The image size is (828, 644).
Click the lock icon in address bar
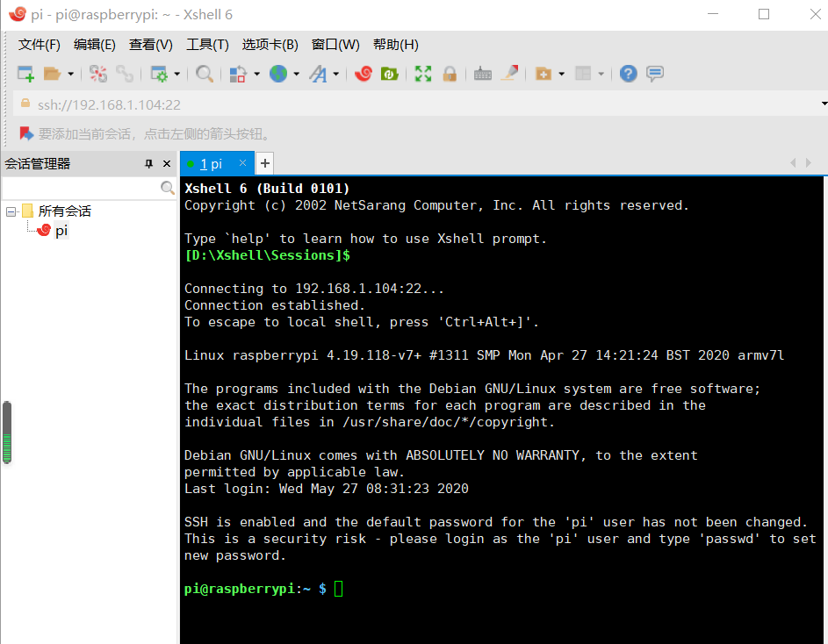click(x=25, y=103)
